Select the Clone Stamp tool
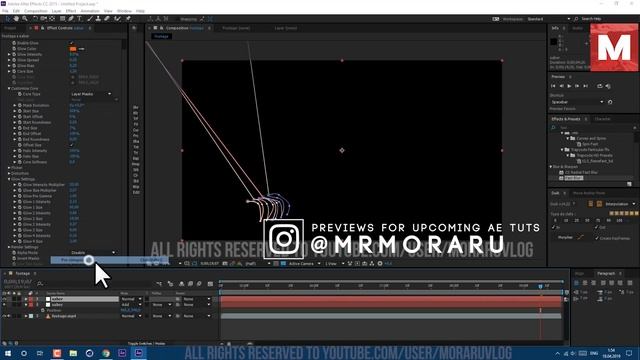This screenshot has height=360, width=640. (98, 19)
